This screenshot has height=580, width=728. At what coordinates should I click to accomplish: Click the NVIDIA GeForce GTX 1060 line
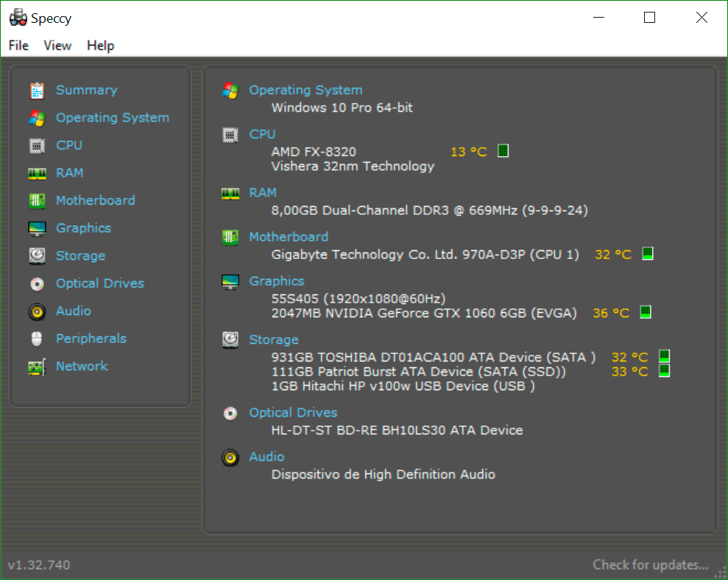[x=424, y=314]
